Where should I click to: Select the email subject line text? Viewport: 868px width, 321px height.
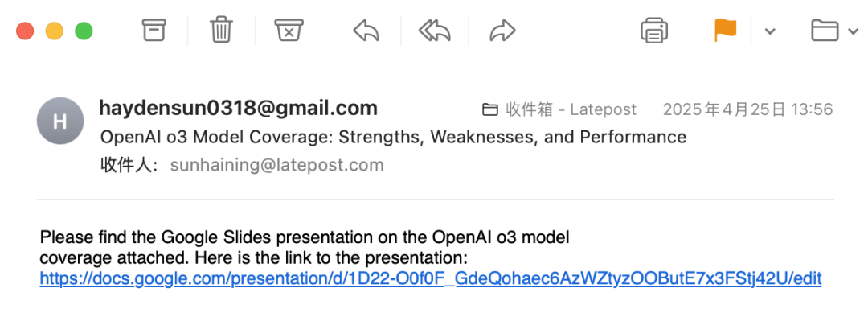[x=393, y=137]
